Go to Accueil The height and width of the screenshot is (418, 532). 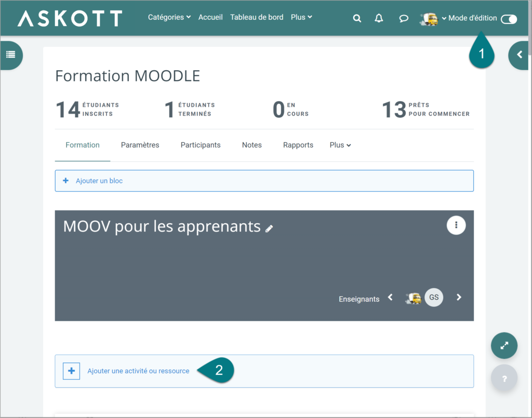tap(210, 17)
